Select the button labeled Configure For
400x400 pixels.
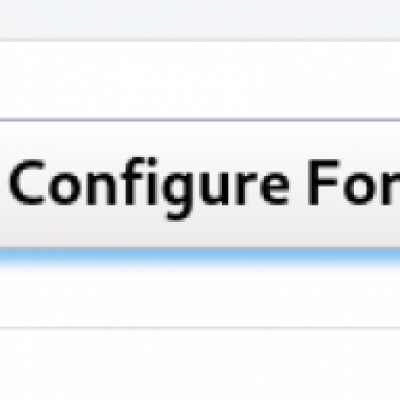[200, 184]
